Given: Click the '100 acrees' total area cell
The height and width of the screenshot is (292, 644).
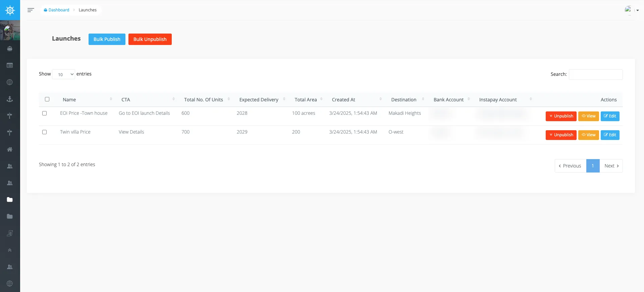Looking at the screenshot, I should [x=304, y=113].
